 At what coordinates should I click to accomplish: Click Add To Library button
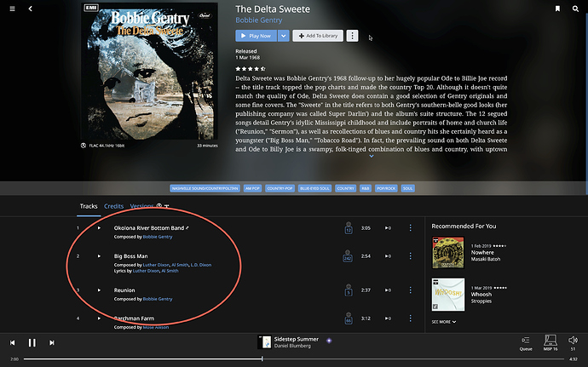tap(318, 36)
